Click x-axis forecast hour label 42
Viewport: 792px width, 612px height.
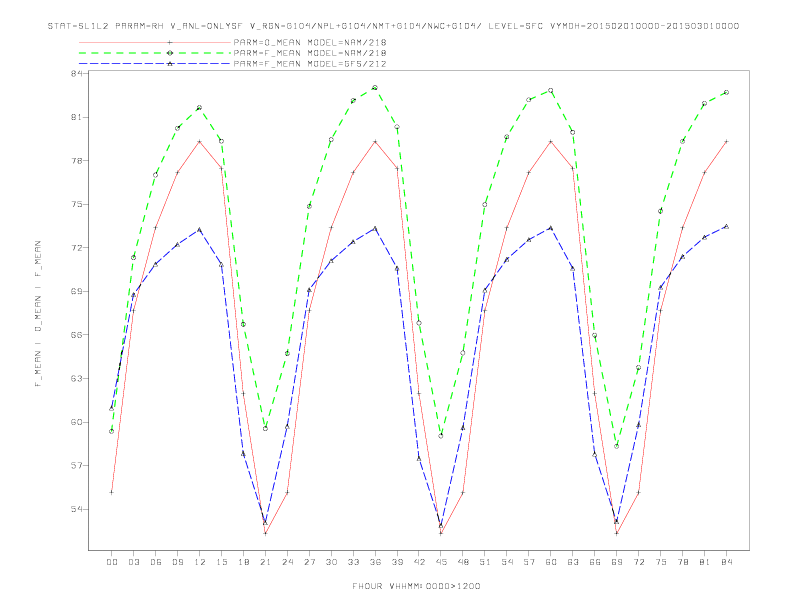point(419,562)
